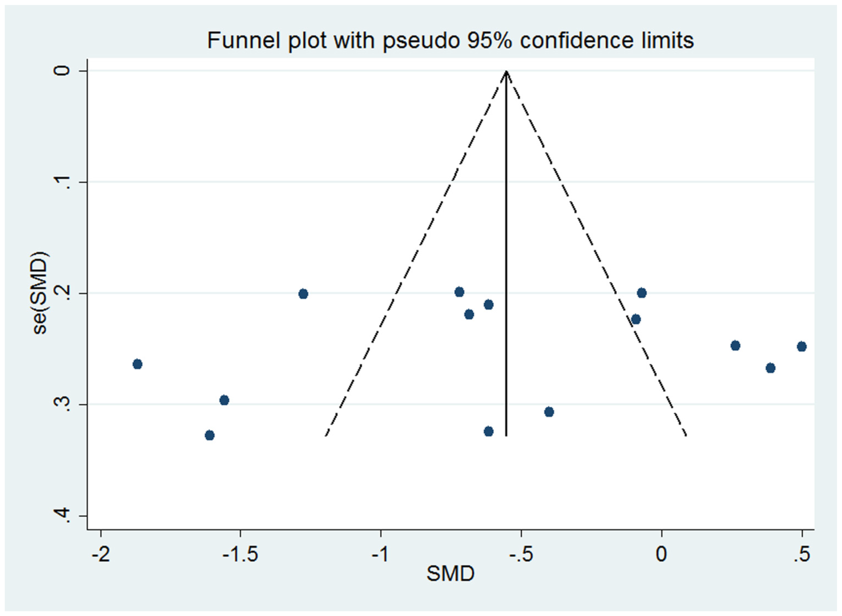Select the "-2" tick label on x-axis
Viewport: 842px width, 616px height.
pos(101,555)
